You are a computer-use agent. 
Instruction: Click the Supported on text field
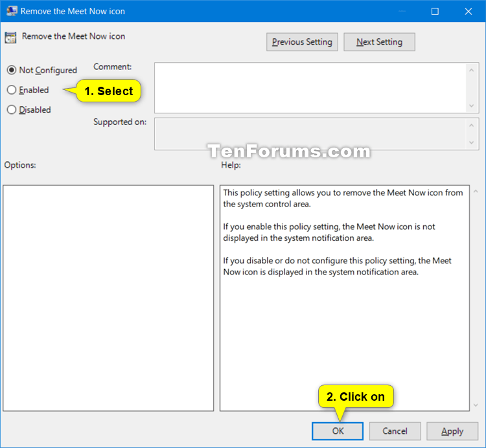310,134
